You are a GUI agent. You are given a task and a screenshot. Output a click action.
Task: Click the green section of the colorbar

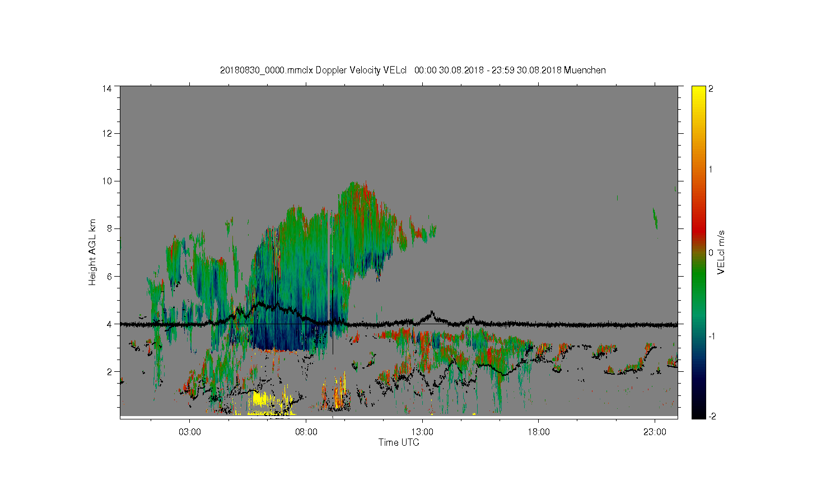(698, 280)
